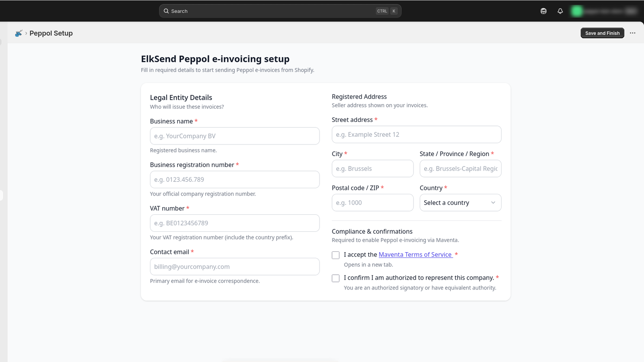Tick the Maventa Terms of Service checkbox
This screenshot has width=644, height=362.
coord(336,255)
